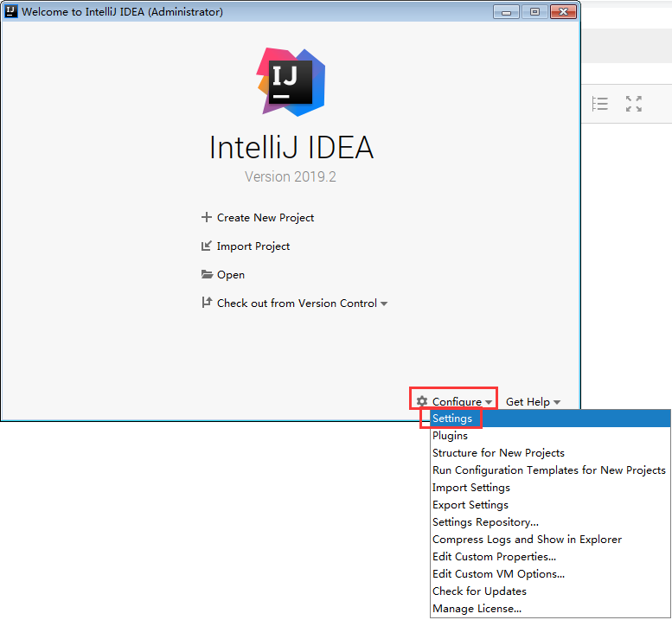Open Edit Custom VM Options...
Viewport: 672px width, 620px height.
pos(550,573)
